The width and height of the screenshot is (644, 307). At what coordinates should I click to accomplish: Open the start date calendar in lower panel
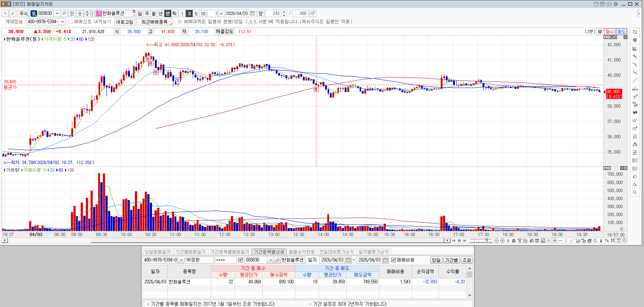click(348, 260)
